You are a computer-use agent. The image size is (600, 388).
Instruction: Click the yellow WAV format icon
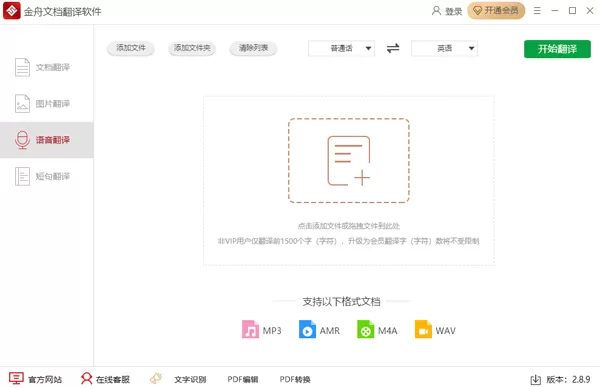pos(423,329)
